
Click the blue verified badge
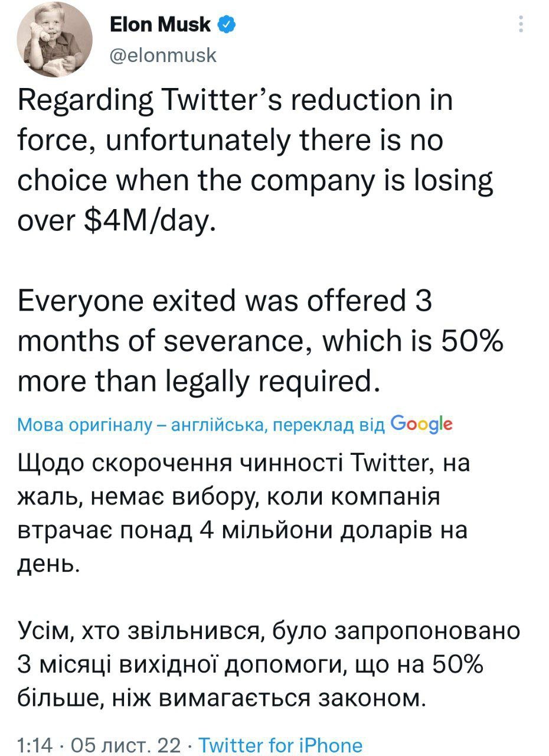[228, 25]
